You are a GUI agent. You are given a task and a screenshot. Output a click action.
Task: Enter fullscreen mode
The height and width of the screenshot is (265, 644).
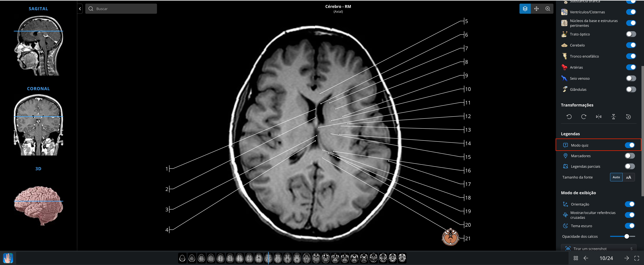(x=637, y=258)
